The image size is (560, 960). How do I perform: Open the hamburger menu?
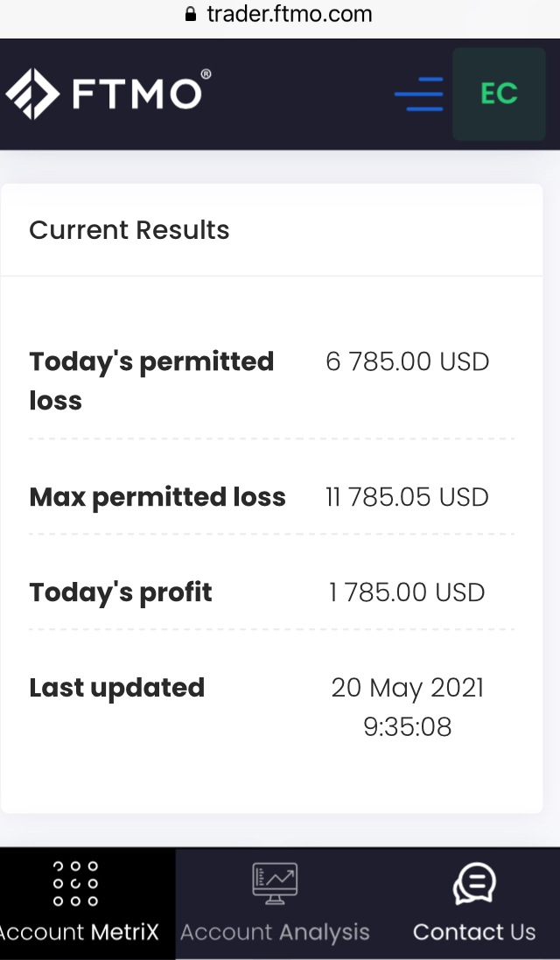[x=419, y=94]
